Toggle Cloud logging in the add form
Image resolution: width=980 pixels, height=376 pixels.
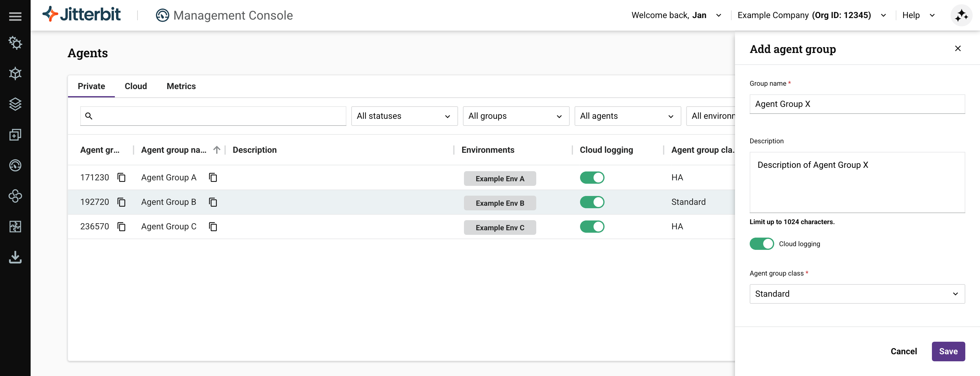pyautogui.click(x=761, y=244)
